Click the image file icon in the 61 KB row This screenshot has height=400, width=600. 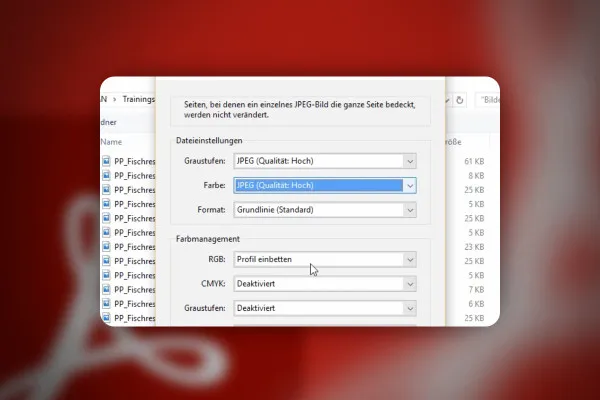tap(106, 161)
